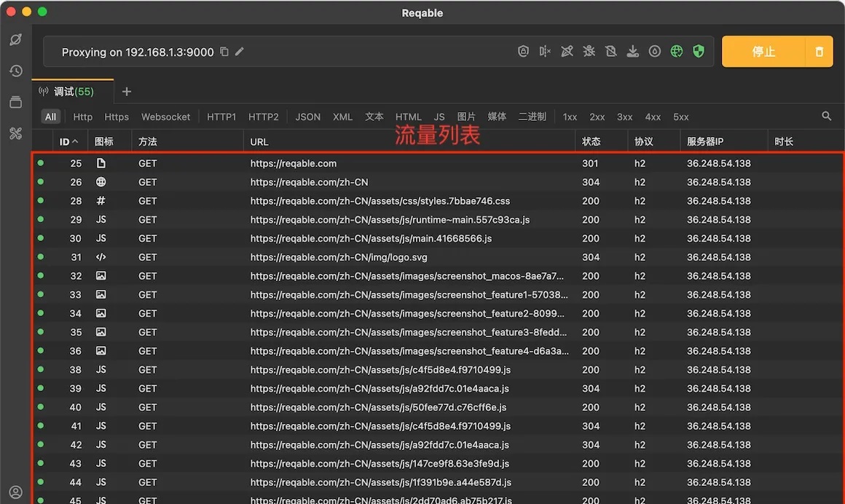Filter traffic by HTML

pos(409,117)
